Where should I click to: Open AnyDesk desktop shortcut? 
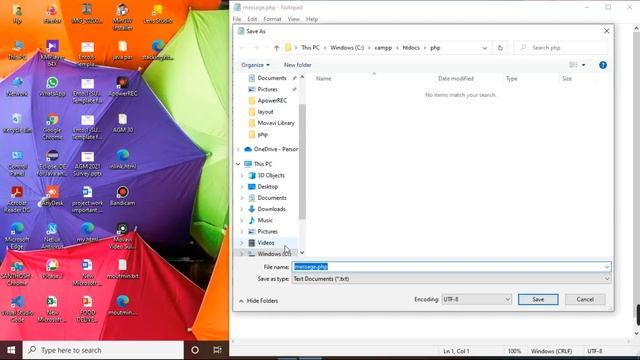pos(52,196)
